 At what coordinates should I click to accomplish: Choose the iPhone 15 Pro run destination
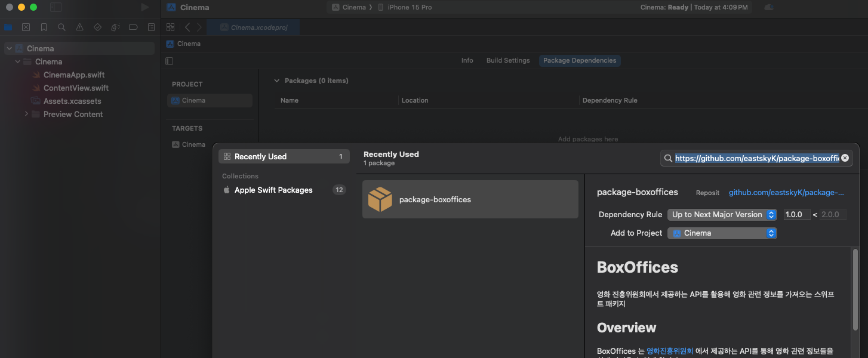point(405,7)
